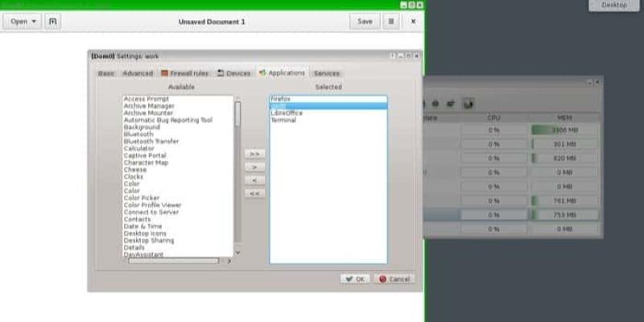Select LibreOffice in the Selected list
The height and width of the screenshot is (322, 644).
click(x=287, y=114)
